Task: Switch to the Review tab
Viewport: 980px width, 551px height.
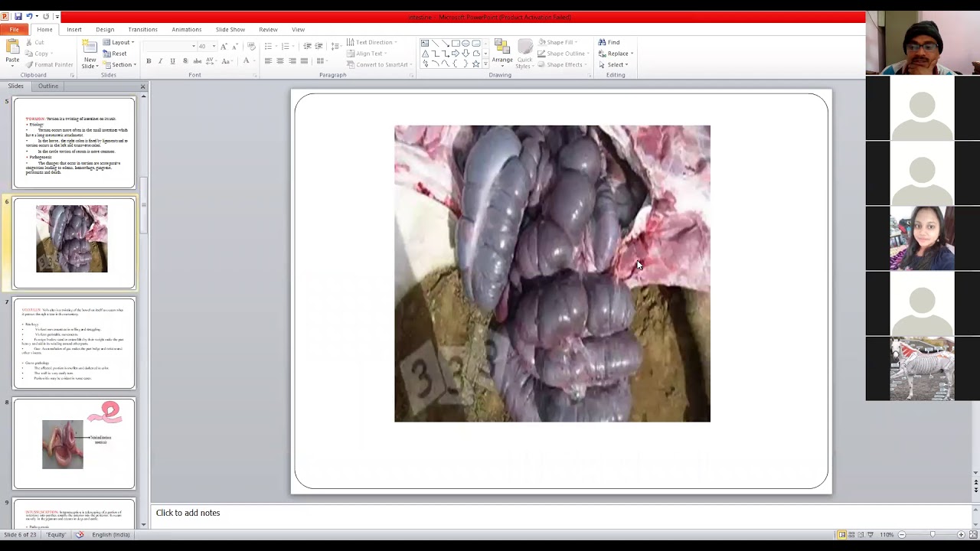Action: point(268,29)
